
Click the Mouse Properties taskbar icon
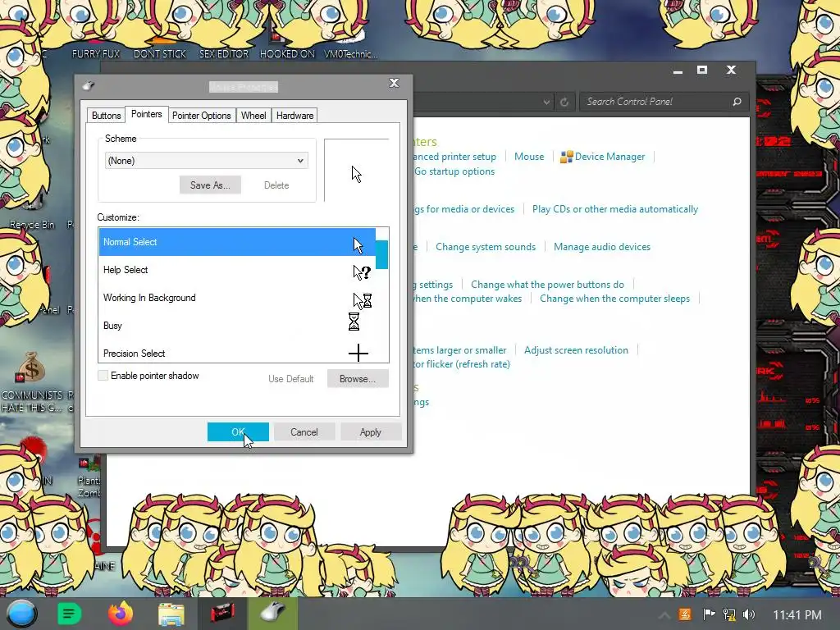tap(273, 612)
